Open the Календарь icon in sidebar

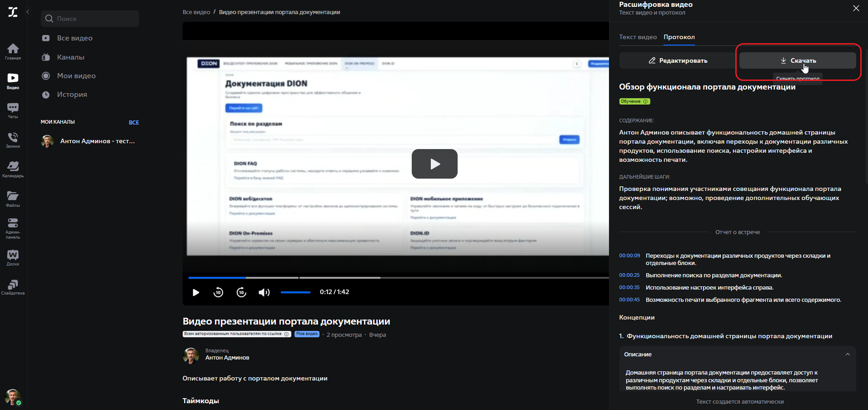pos(13,168)
